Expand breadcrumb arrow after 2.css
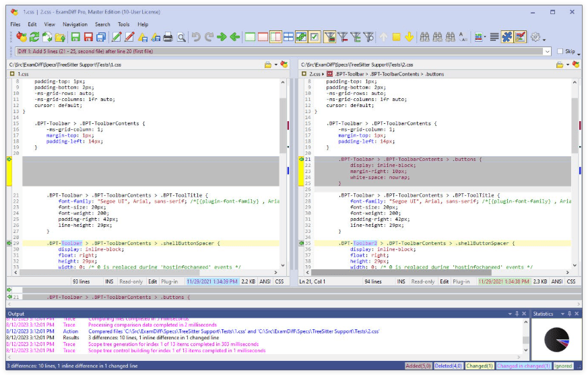This screenshot has width=588, height=375. [323, 74]
